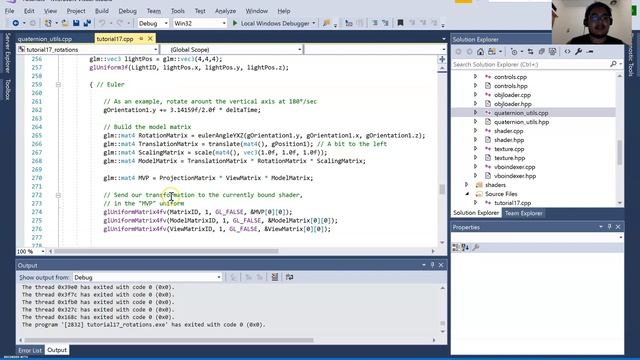
Task: Open the Toolbox side tab
Action: click(x=7, y=89)
